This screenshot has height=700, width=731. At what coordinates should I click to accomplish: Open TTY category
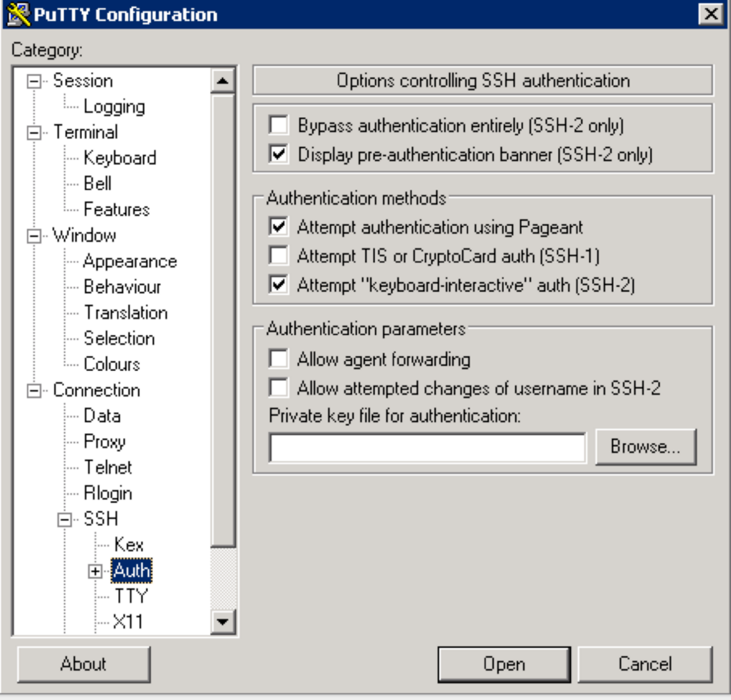(131, 596)
